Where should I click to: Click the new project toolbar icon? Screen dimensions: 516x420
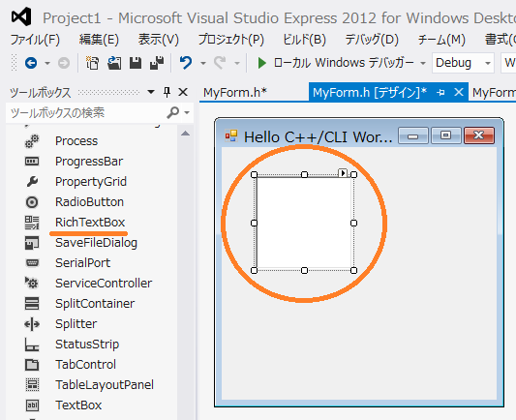92,63
